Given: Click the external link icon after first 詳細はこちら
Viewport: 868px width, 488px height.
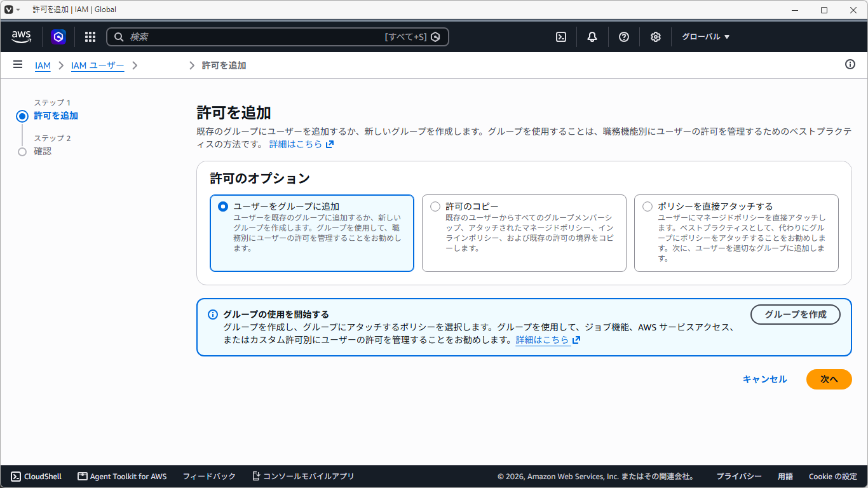Looking at the screenshot, I should pos(330,144).
